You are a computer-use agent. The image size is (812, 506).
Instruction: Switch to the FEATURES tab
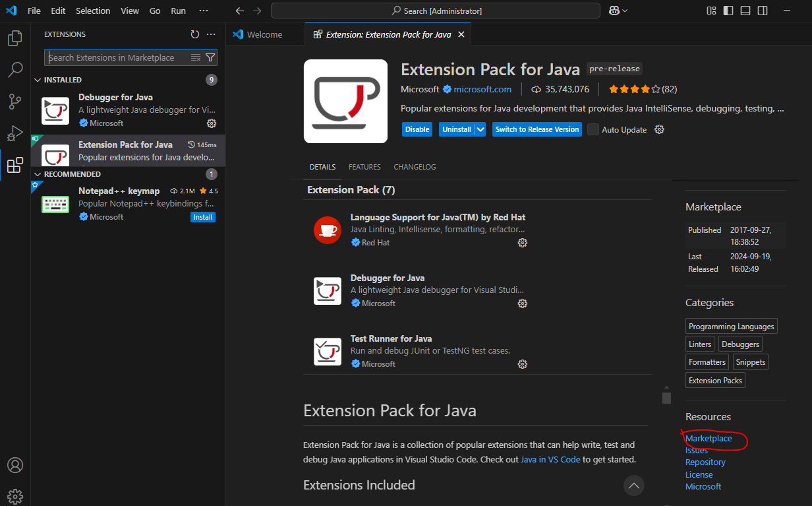(364, 167)
